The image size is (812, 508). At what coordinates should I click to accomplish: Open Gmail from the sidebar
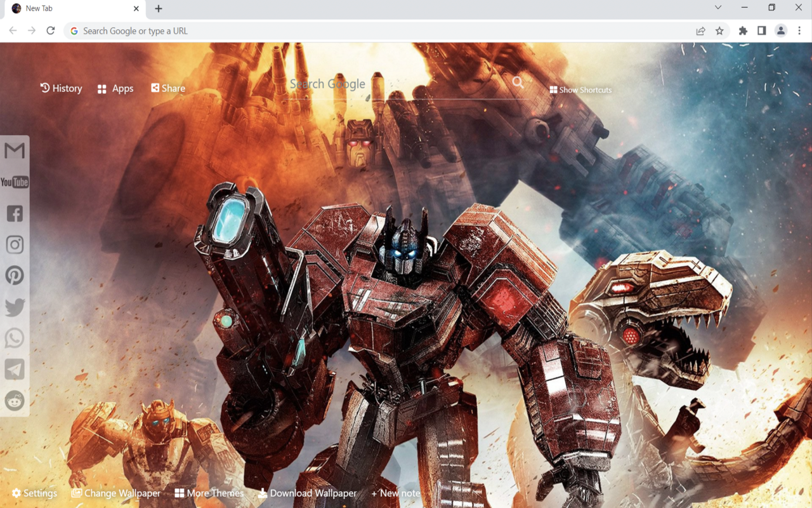15,151
